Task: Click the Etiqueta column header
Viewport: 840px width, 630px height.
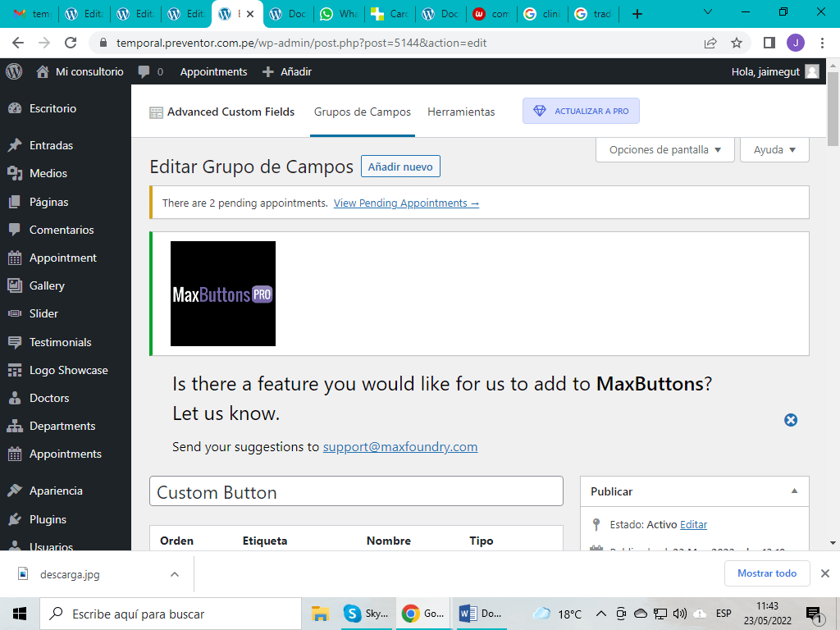Action: pos(265,541)
